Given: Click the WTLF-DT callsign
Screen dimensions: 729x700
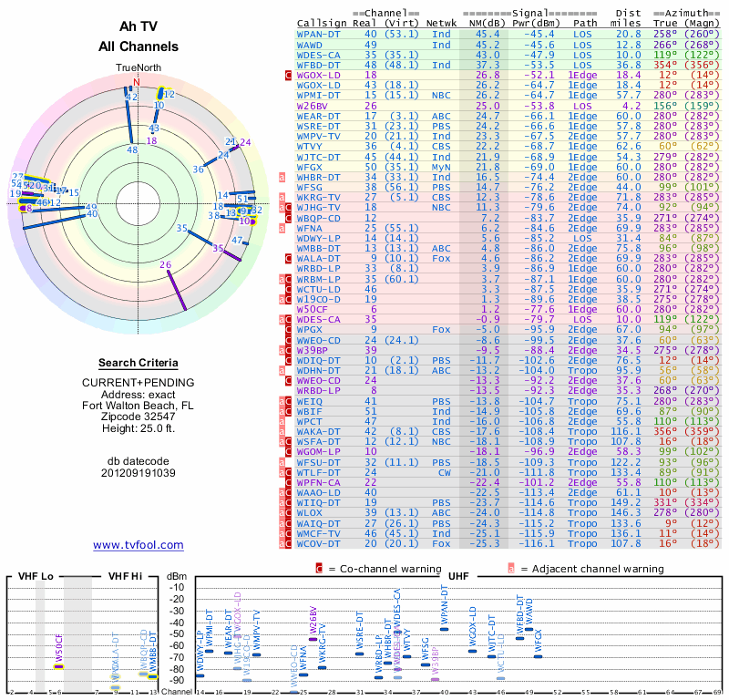Looking at the screenshot, I should tap(318, 472).
